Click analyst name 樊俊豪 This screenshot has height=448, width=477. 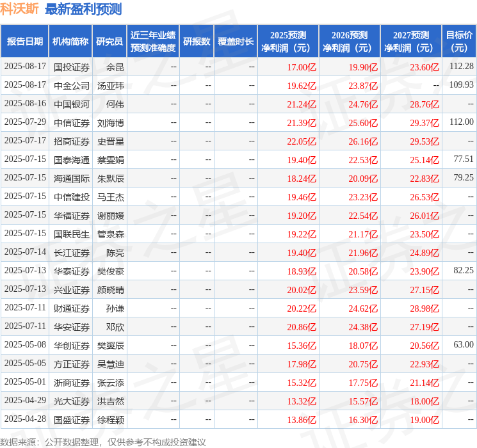click(110, 271)
